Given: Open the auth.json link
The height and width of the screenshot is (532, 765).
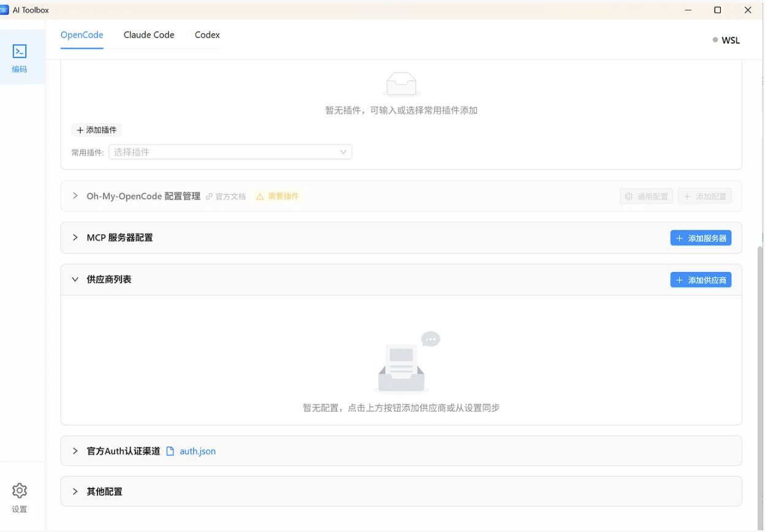Looking at the screenshot, I should tap(197, 450).
